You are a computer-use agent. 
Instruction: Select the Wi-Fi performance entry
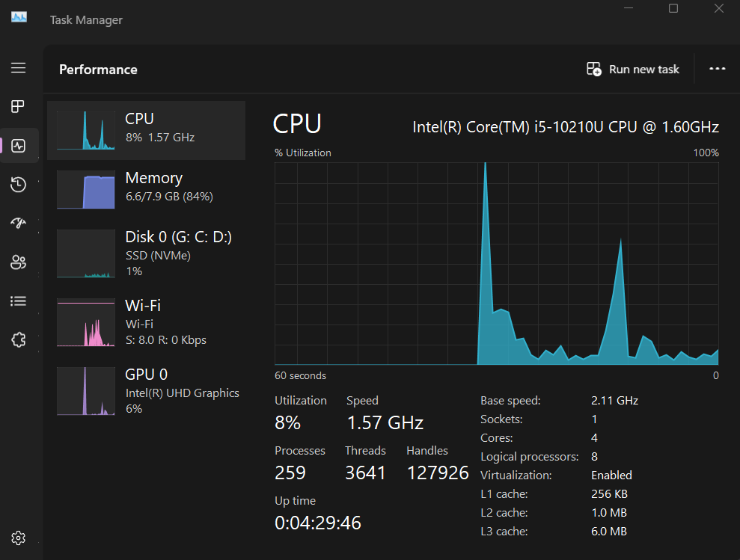[147, 322]
